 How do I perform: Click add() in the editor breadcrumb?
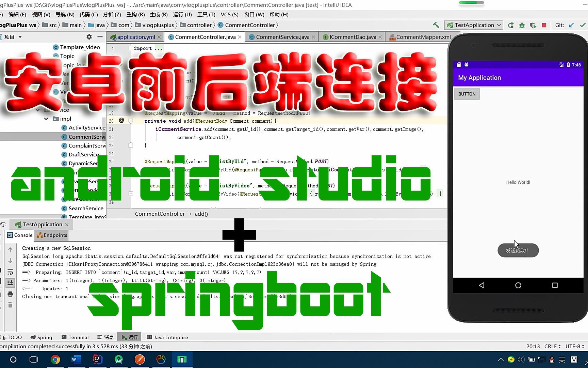click(x=201, y=214)
